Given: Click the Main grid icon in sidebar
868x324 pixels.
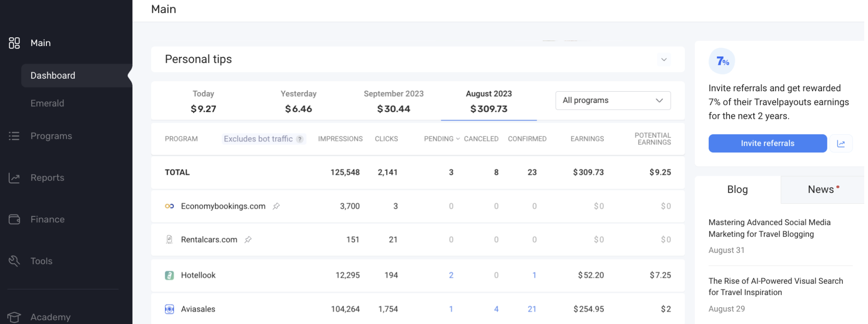Looking at the screenshot, I should (14, 43).
